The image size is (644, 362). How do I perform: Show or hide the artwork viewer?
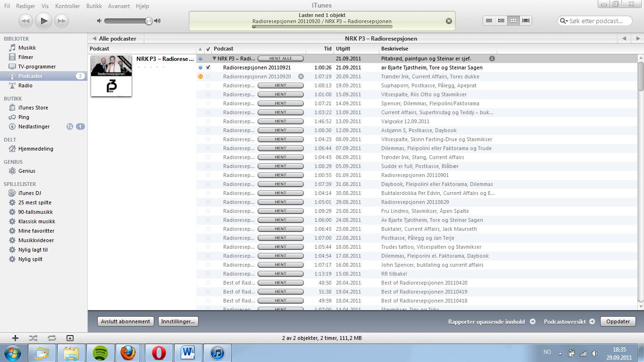70,338
